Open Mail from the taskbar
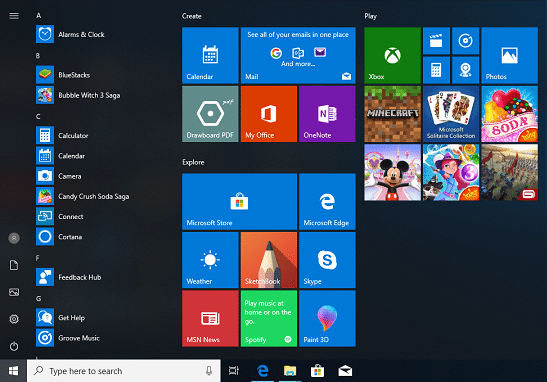The height and width of the screenshot is (382, 547). coord(345,371)
